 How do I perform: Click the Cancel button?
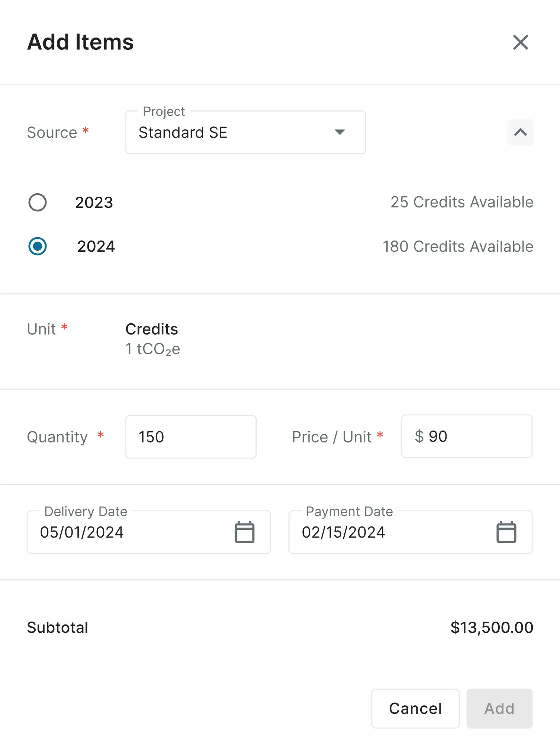point(415,708)
